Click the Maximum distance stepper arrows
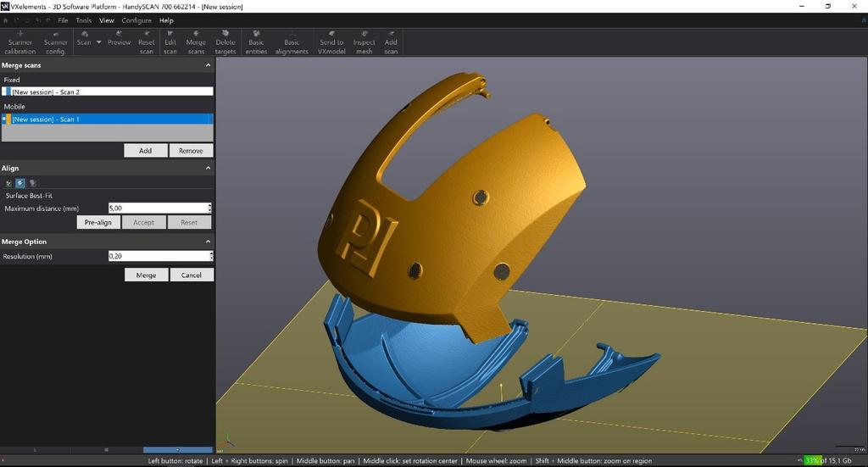The height and width of the screenshot is (467, 868). click(x=210, y=208)
